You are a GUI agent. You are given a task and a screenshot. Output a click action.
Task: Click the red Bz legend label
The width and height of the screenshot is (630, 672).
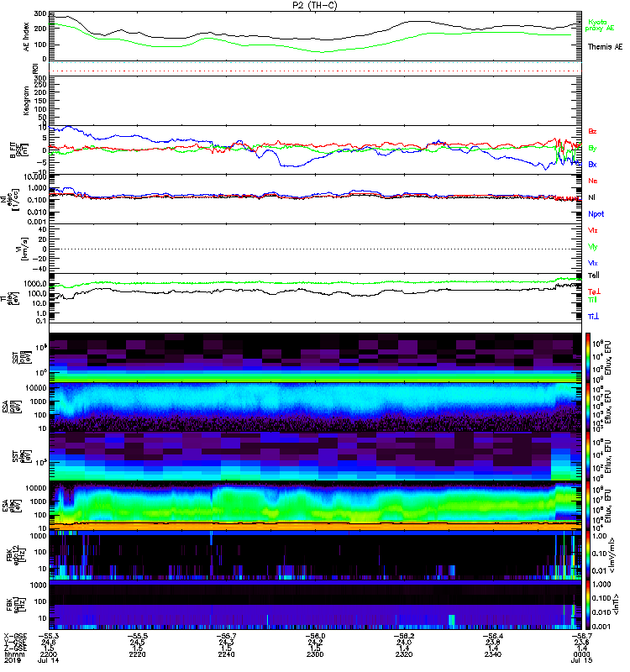point(592,131)
